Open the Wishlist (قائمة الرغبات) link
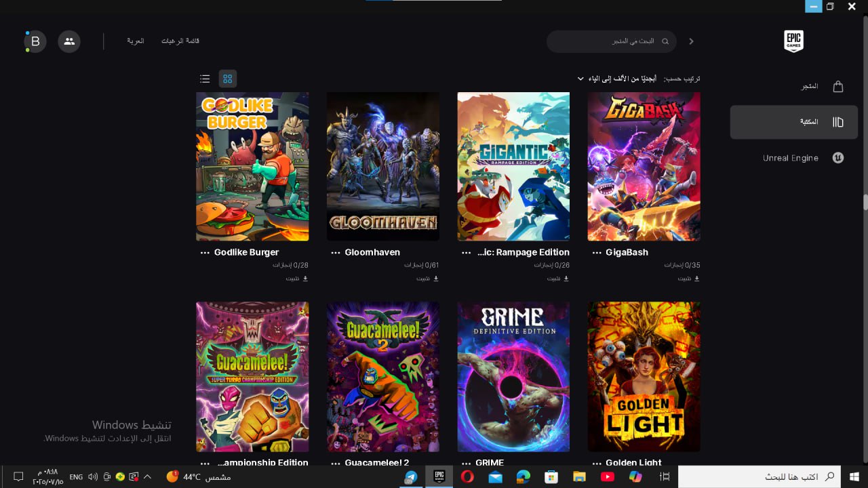Image resolution: width=868 pixels, height=488 pixels. (180, 41)
